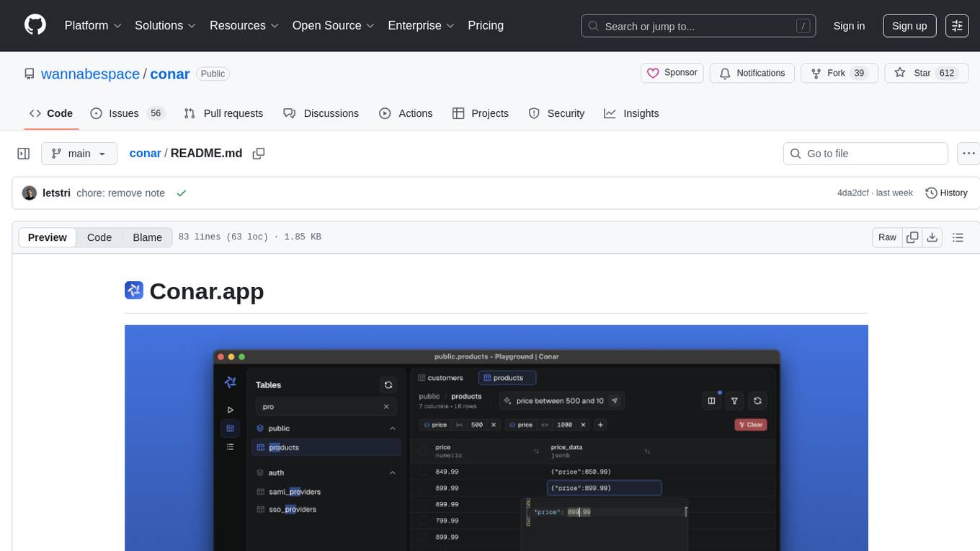
Task: Open the Projects tab
Action: click(x=481, y=113)
